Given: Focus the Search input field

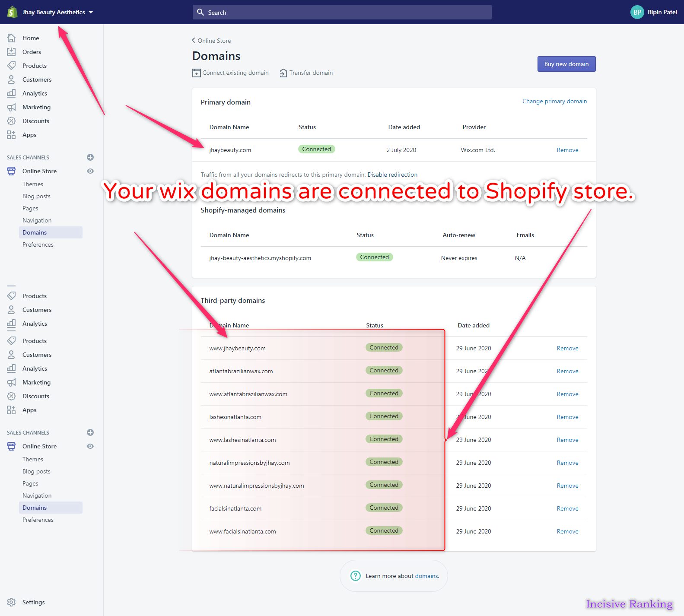Looking at the screenshot, I should [342, 12].
